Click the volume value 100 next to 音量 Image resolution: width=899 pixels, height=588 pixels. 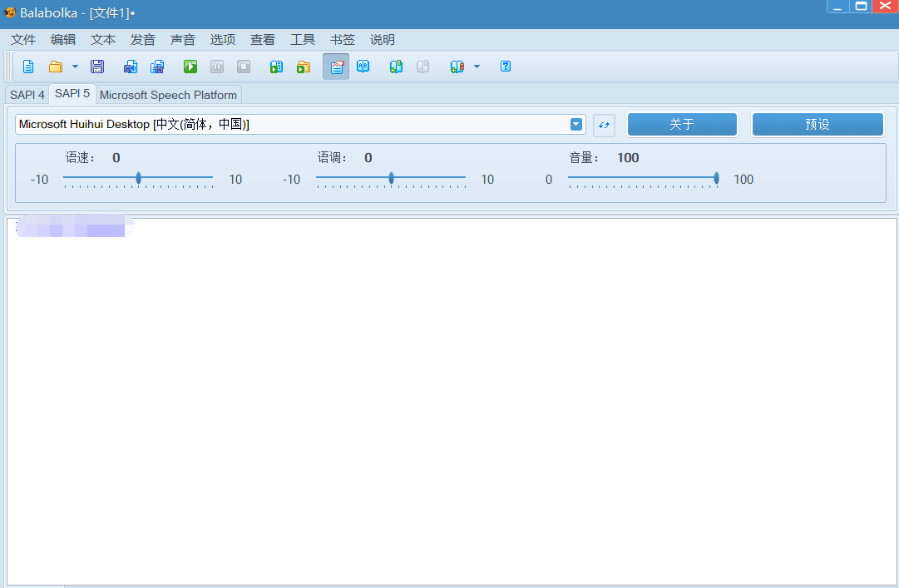[628, 157]
